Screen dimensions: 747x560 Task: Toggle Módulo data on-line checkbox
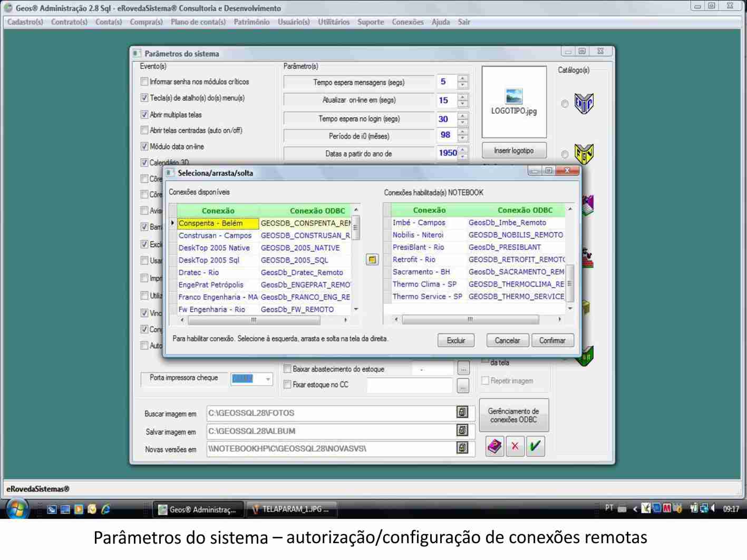pos(144,146)
